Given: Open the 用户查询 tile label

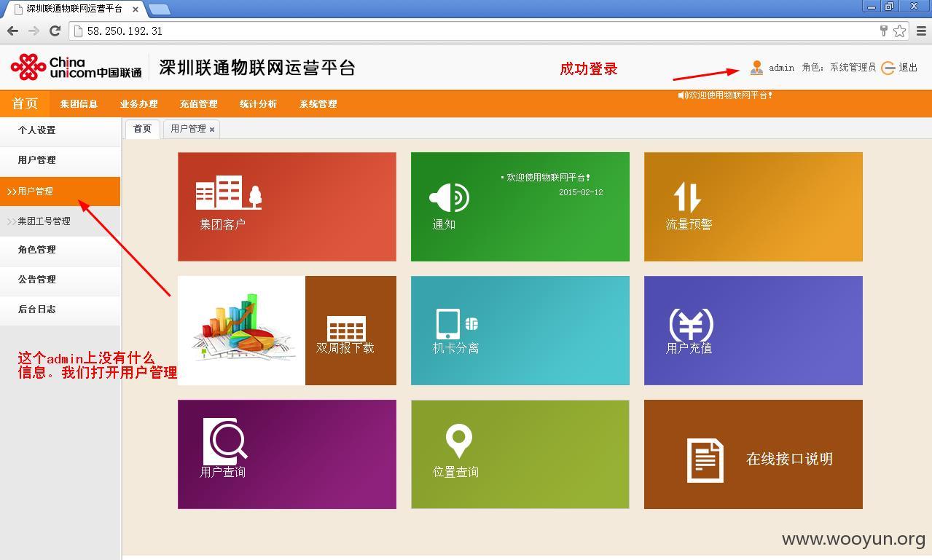Looking at the screenshot, I should pos(223,472).
